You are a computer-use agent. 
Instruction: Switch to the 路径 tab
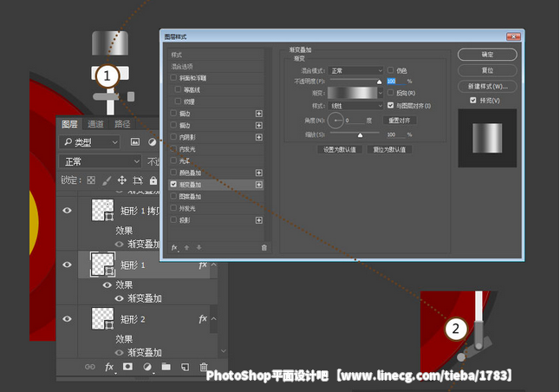[122, 124]
